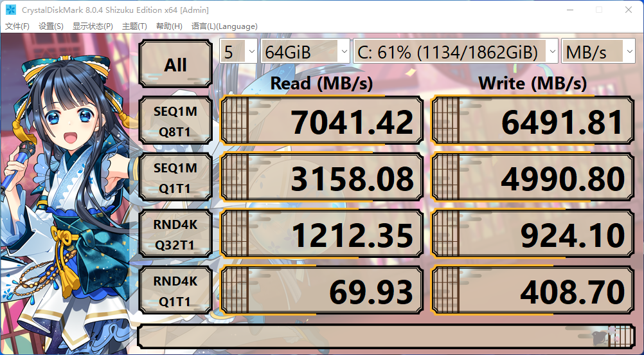The width and height of the screenshot is (644, 355).
Task: Expand the test count dropdown showing 5
Action: [x=238, y=51]
